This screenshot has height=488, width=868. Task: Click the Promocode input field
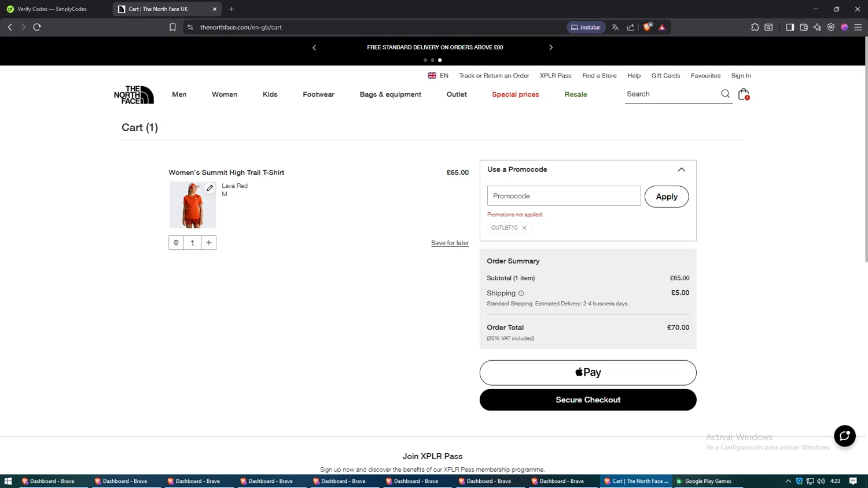(564, 196)
